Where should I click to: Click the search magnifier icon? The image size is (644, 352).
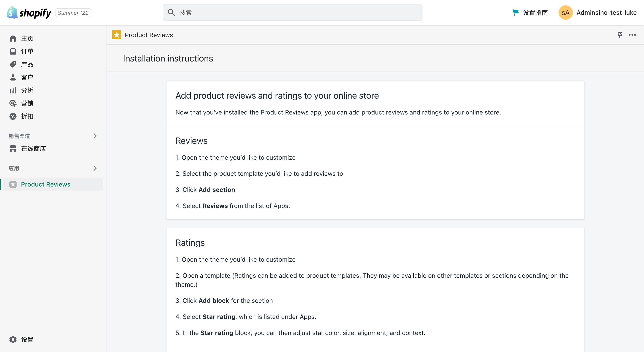tap(171, 13)
